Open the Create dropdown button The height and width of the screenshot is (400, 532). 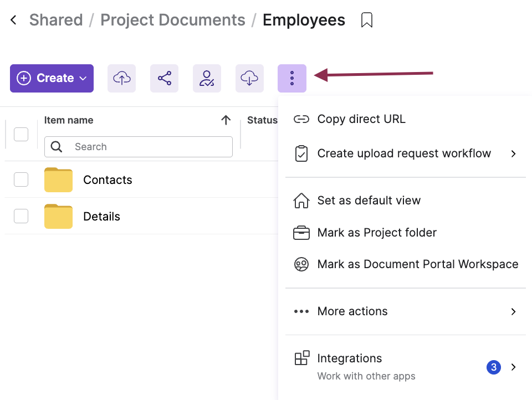click(52, 78)
